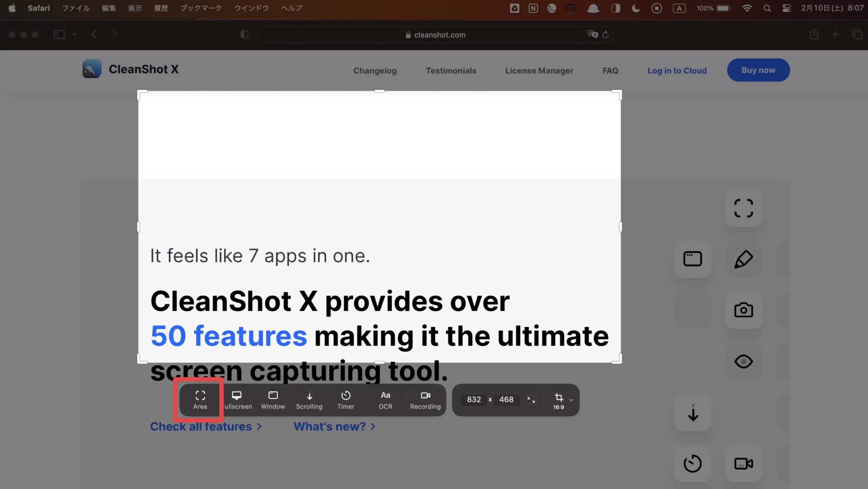868x489 pixels.
Task: Click the camera capture icon on the right
Action: [744, 310]
